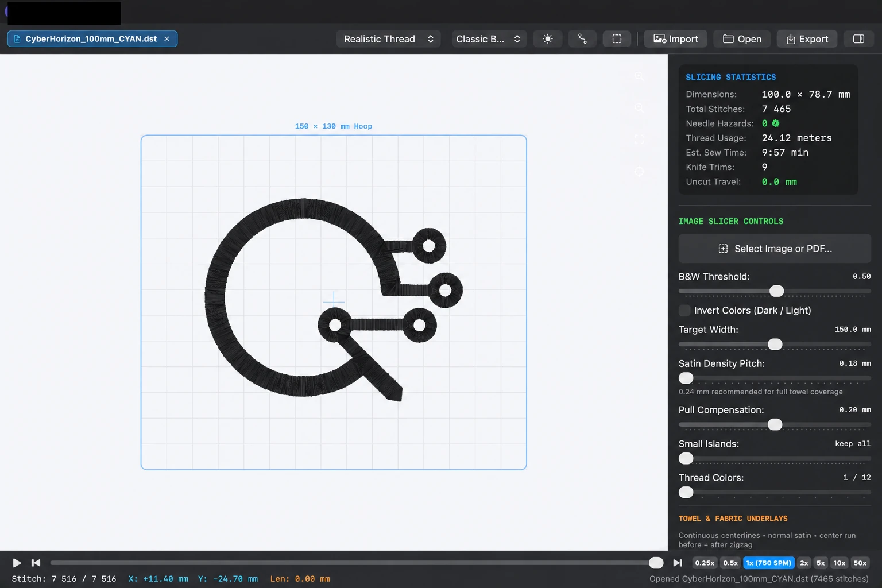
Task: Click the "150 × 130 mm Hoop" label
Action: click(x=334, y=126)
